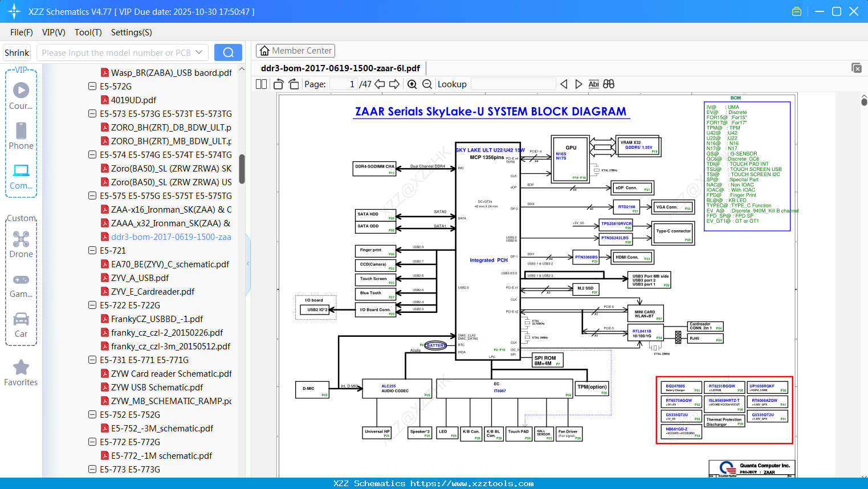Open the model number dropdown arrow
The image size is (868, 489).
199,52
